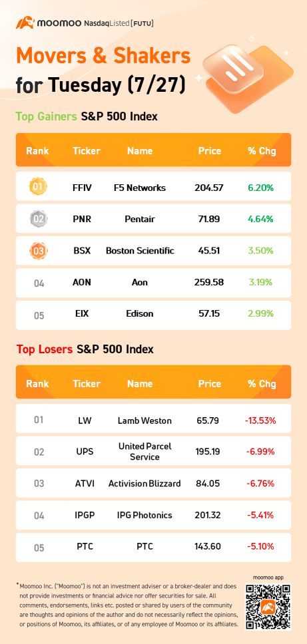The image size is (307, 644).
Task: Select the LW Lamb Weston ticker
Action: pyautogui.click(x=87, y=420)
